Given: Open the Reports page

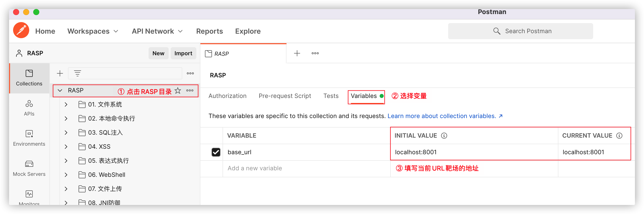Looking at the screenshot, I should (x=209, y=31).
